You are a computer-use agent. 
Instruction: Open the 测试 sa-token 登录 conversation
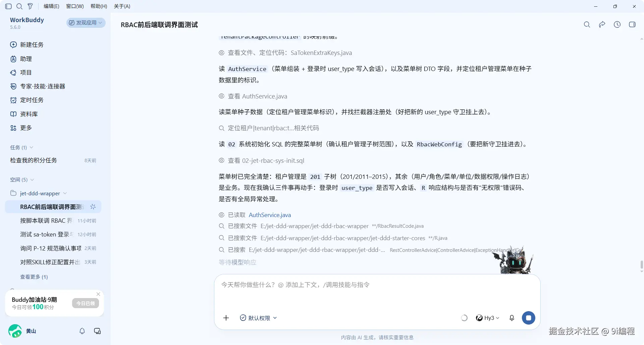pyautogui.click(x=53, y=234)
